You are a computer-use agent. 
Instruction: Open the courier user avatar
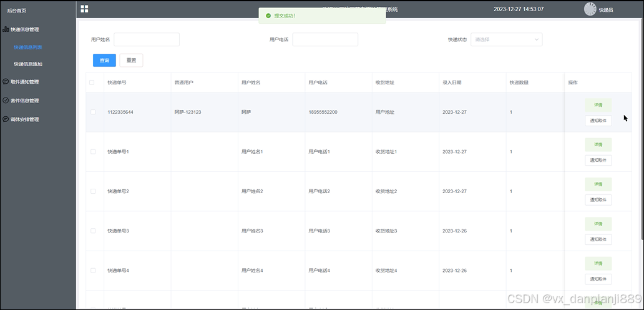point(590,9)
